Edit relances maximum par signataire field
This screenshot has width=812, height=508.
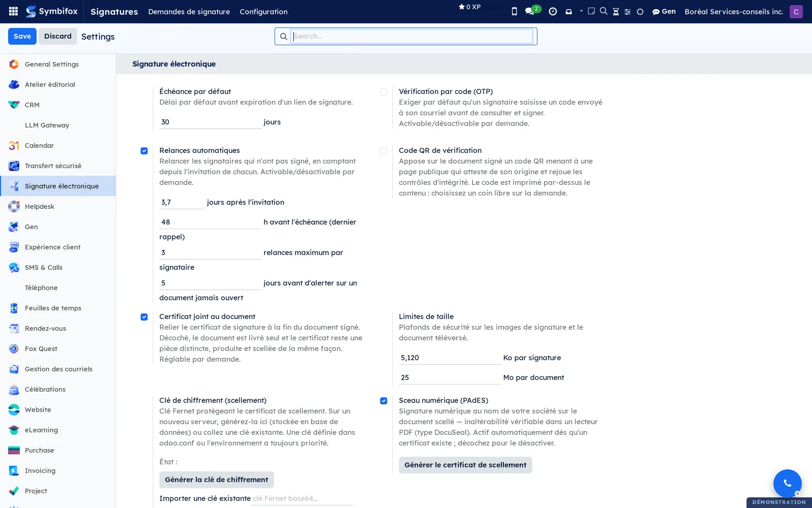point(211,252)
